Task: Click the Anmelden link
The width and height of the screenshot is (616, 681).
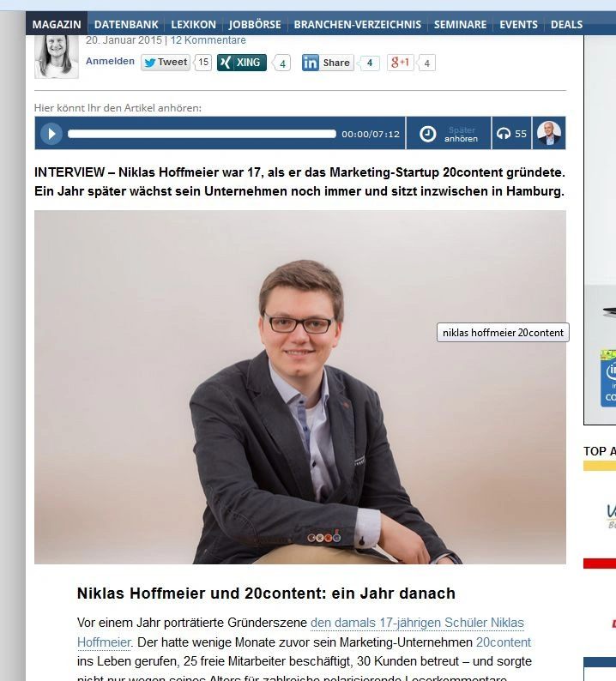Action: [110, 61]
